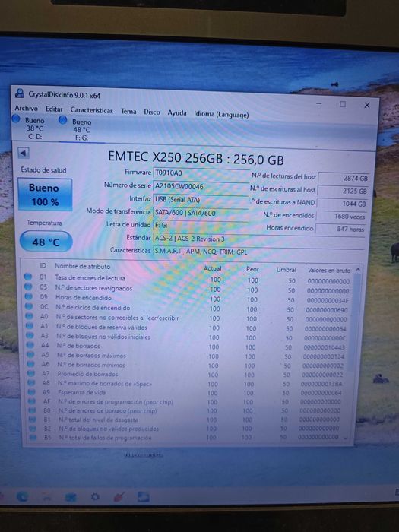This screenshot has width=399, height=532.
Task: Click the host writes value 2125 GB
Action: point(343,191)
